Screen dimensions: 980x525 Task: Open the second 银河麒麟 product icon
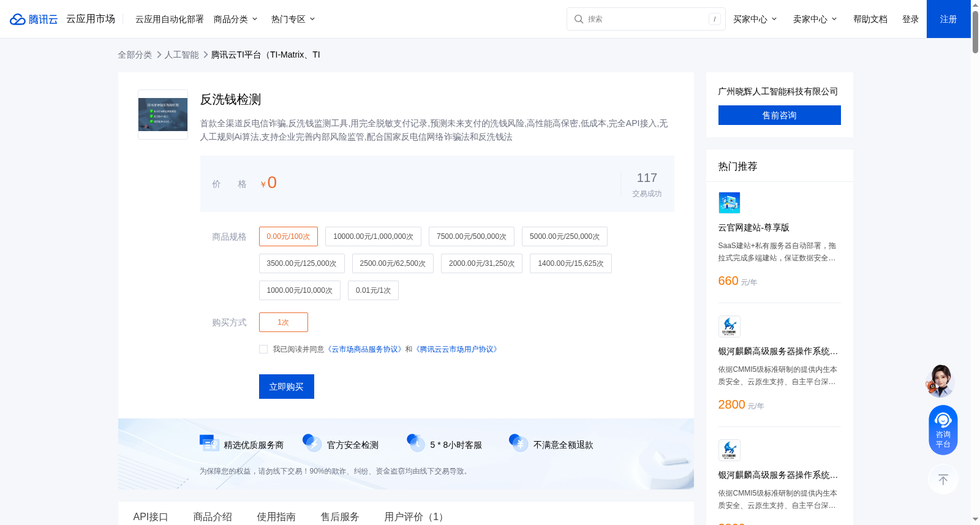[x=729, y=450]
